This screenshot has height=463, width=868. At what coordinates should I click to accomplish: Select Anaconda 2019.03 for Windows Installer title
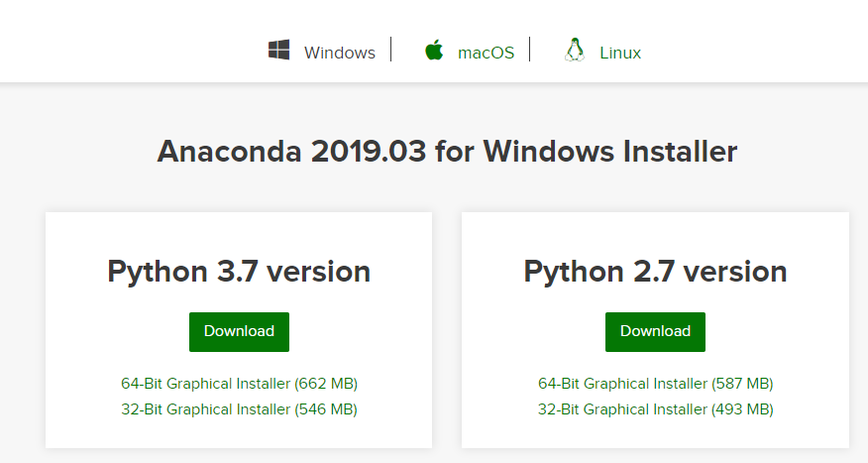point(447,152)
